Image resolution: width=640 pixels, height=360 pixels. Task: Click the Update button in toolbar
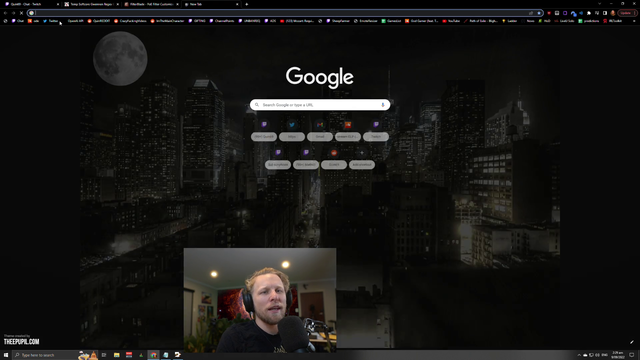coord(626,13)
